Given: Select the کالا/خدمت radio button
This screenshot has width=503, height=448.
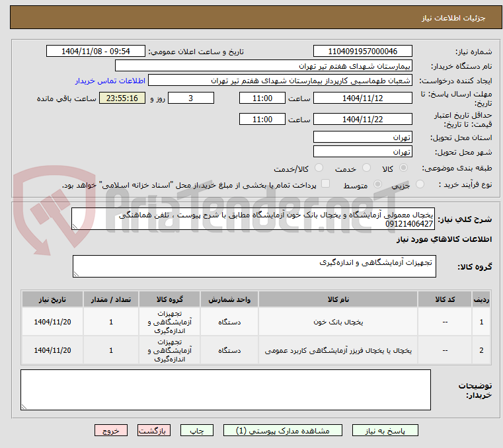Looking at the screenshot, I should coord(319,168).
